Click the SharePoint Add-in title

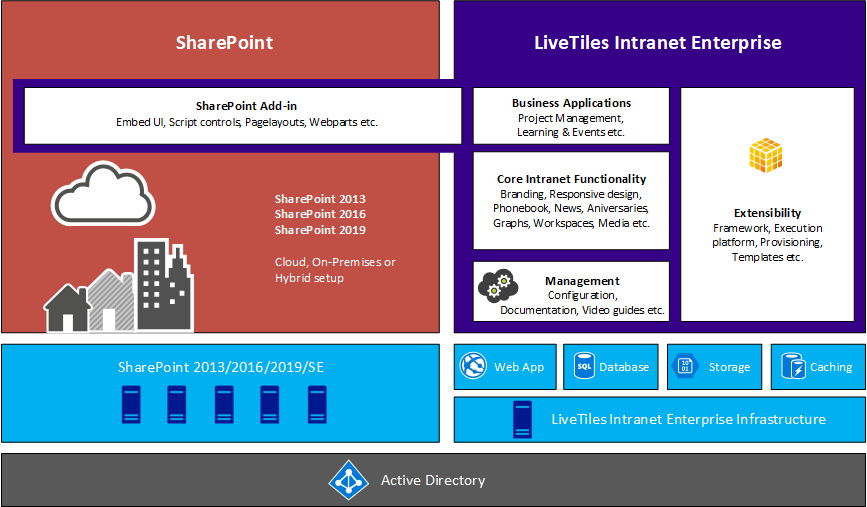point(246,106)
